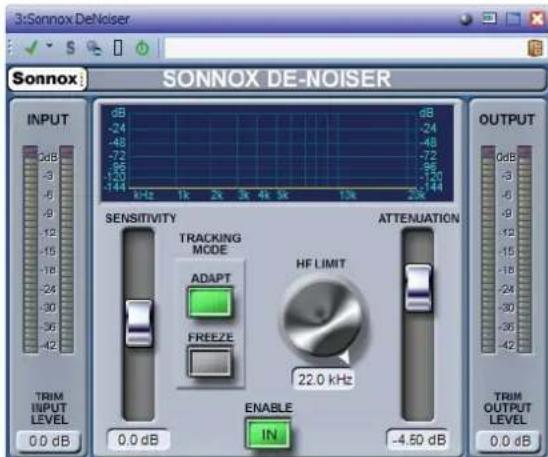548x457 pixels.
Task: Click the TRACKING MODE label
Action: pos(210,244)
